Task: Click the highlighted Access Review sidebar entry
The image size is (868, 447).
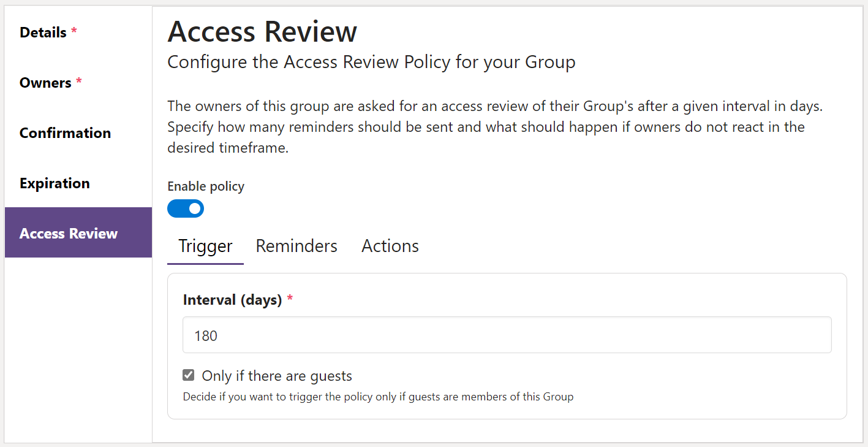Action: (68, 233)
